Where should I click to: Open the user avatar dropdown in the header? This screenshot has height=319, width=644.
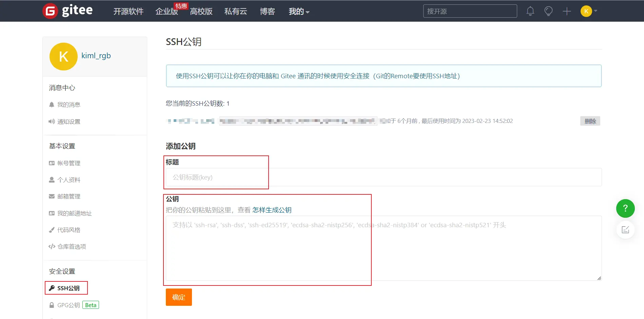point(589,11)
